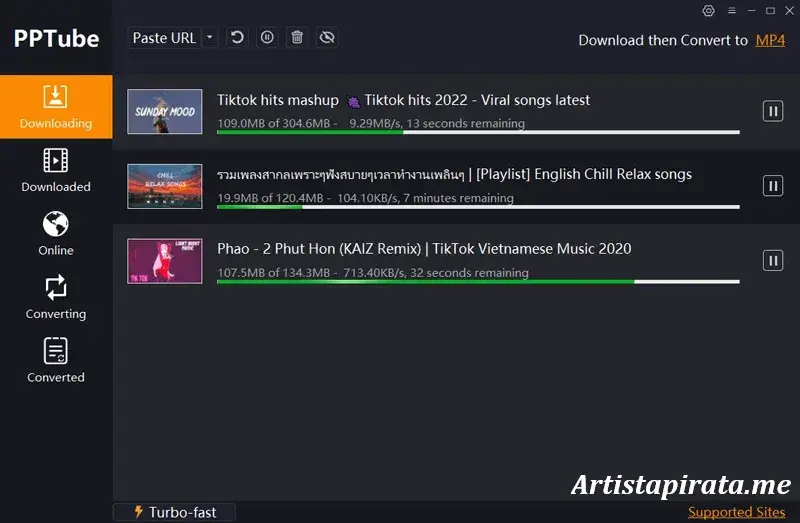800x523 pixels.
Task: Click "Download then Convert to" label
Action: [663, 40]
